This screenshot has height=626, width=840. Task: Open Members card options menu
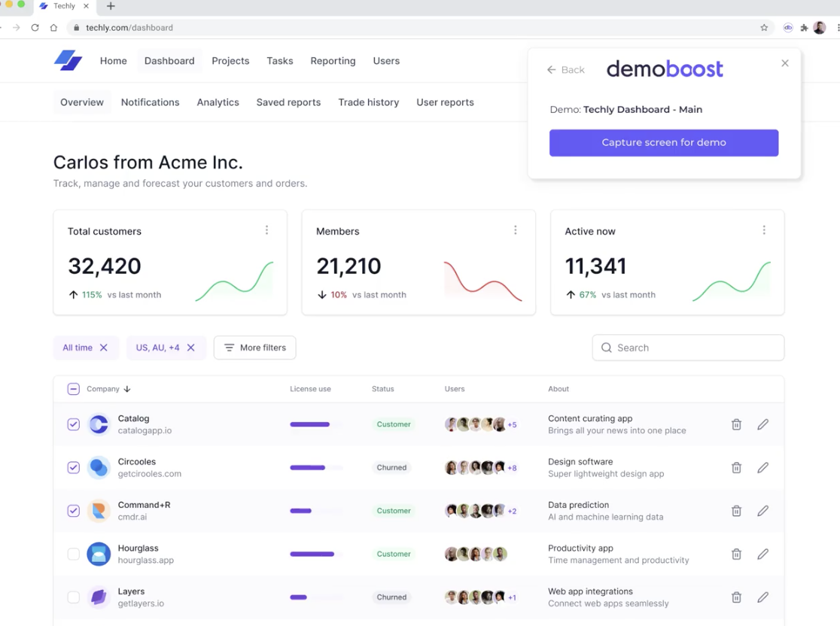tap(516, 230)
